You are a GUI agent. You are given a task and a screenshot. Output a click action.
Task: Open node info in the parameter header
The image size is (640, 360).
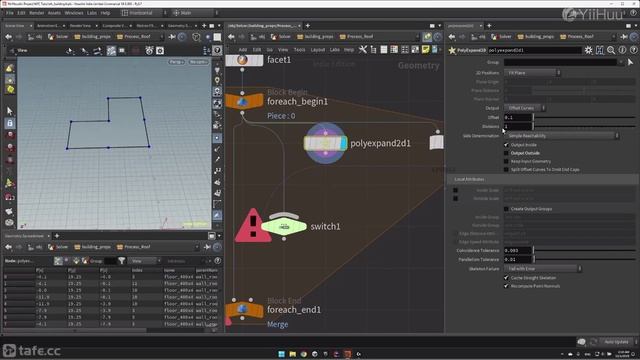(622, 50)
